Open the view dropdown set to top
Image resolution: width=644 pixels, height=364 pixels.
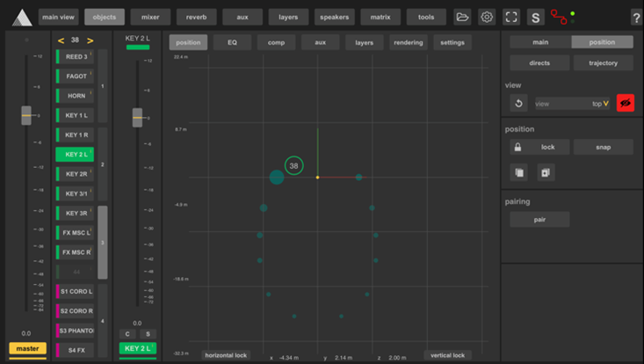[572, 103]
